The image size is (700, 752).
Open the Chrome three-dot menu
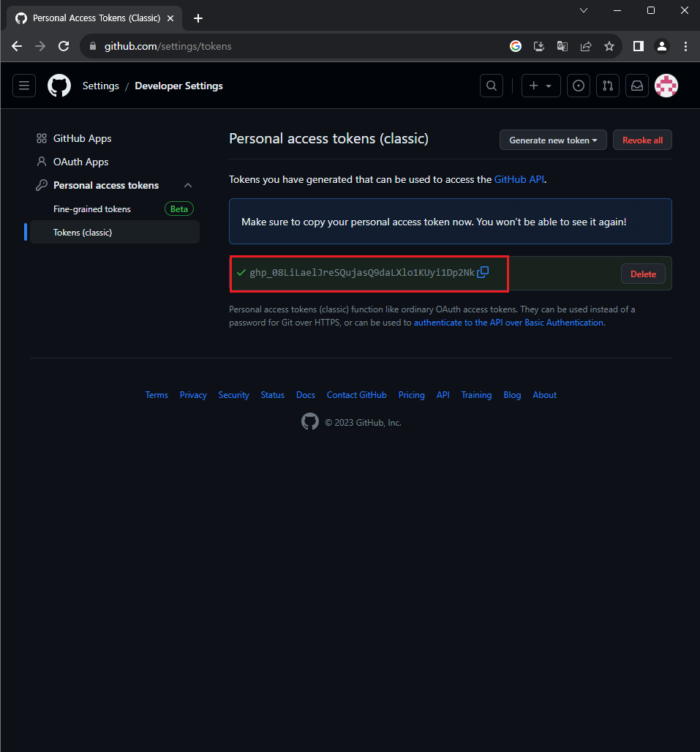point(685,46)
